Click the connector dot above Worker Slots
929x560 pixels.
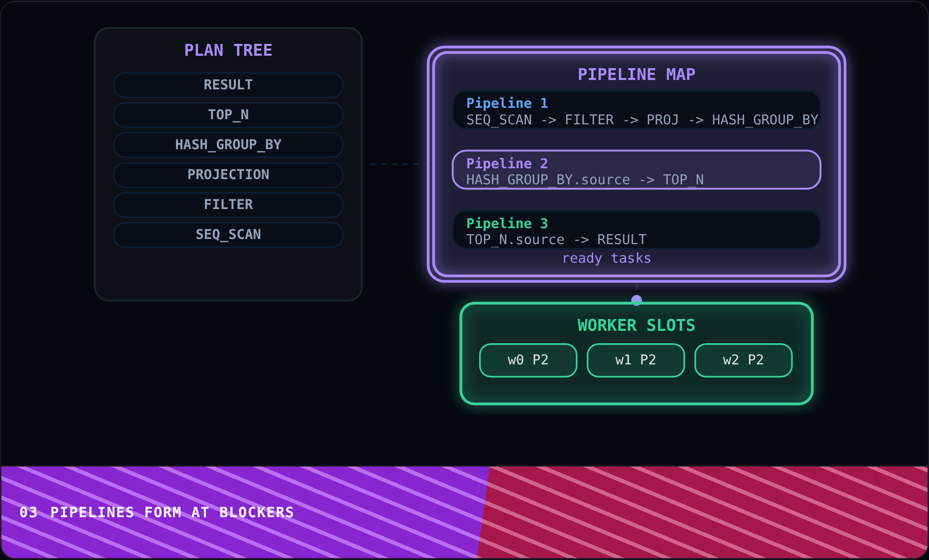pyautogui.click(x=636, y=300)
